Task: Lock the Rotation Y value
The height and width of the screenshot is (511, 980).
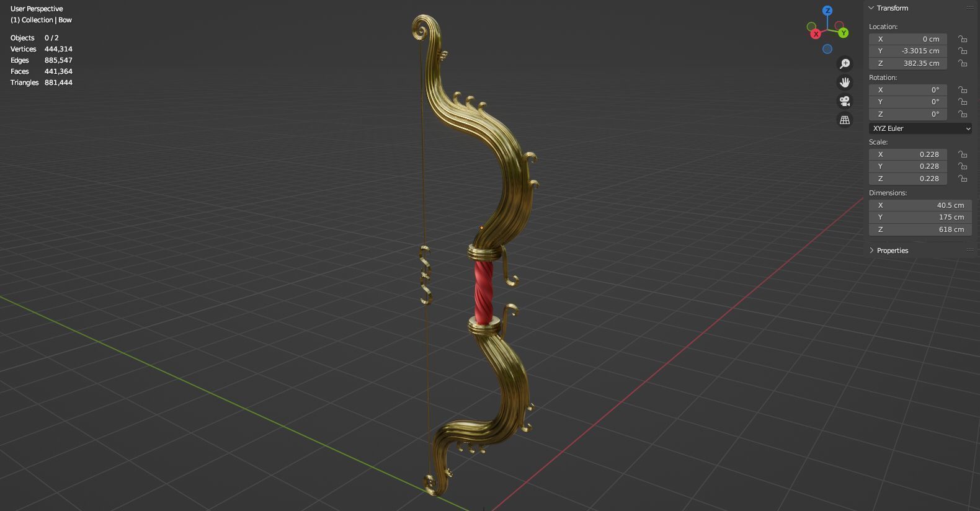Action: [963, 102]
